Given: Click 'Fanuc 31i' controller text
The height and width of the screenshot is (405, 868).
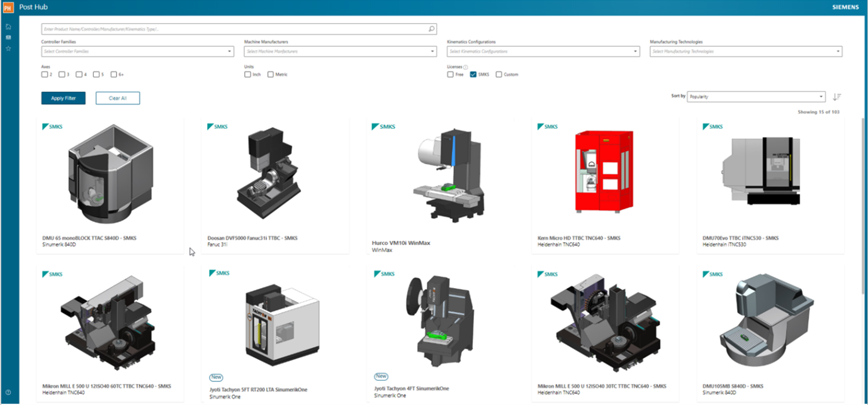Looking at the screenshot, I should click(x=217, y=244).
